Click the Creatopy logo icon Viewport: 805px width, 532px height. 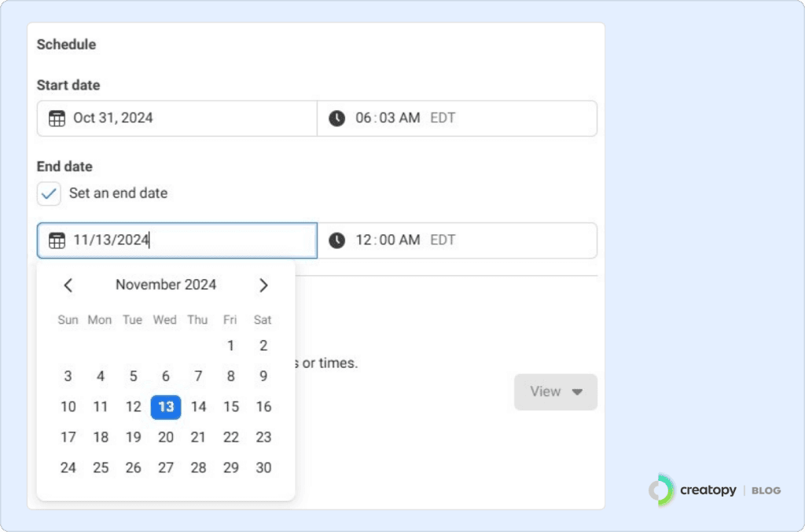661,490
